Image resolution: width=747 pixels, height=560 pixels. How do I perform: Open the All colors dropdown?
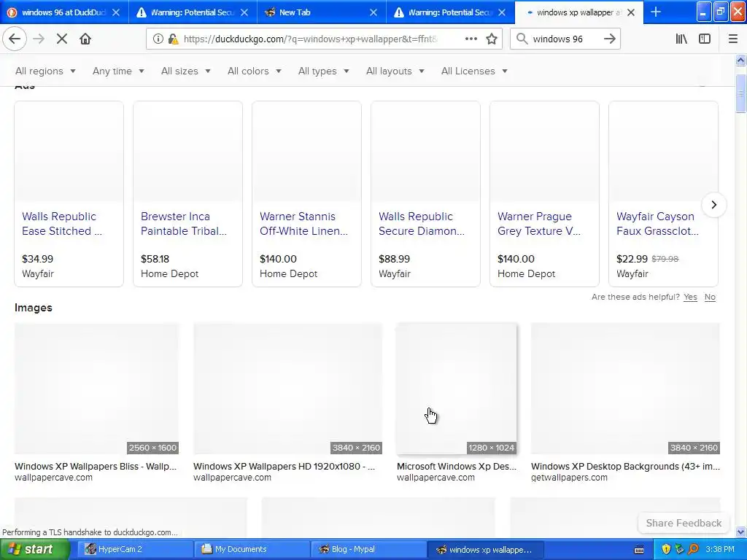255,71
